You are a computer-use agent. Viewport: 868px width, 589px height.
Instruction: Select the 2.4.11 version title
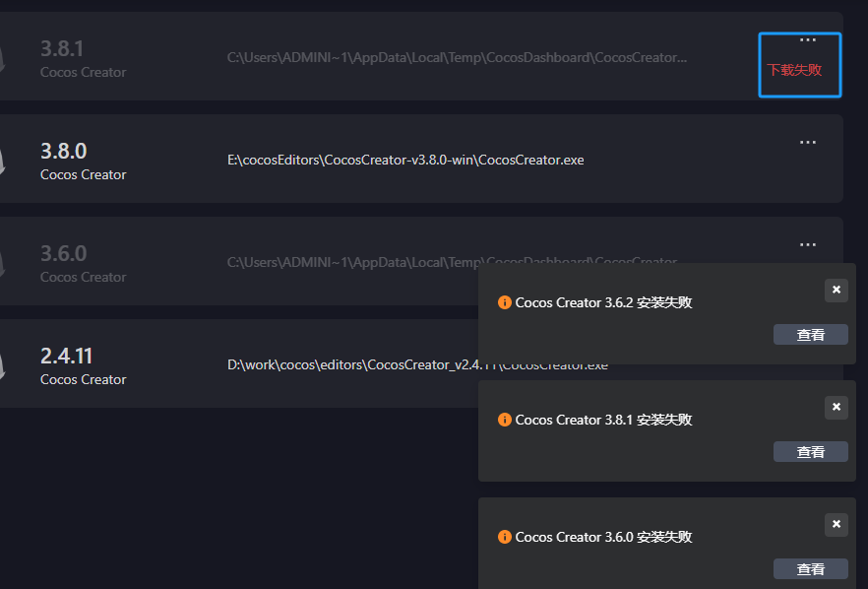click(x=66, y=356)
